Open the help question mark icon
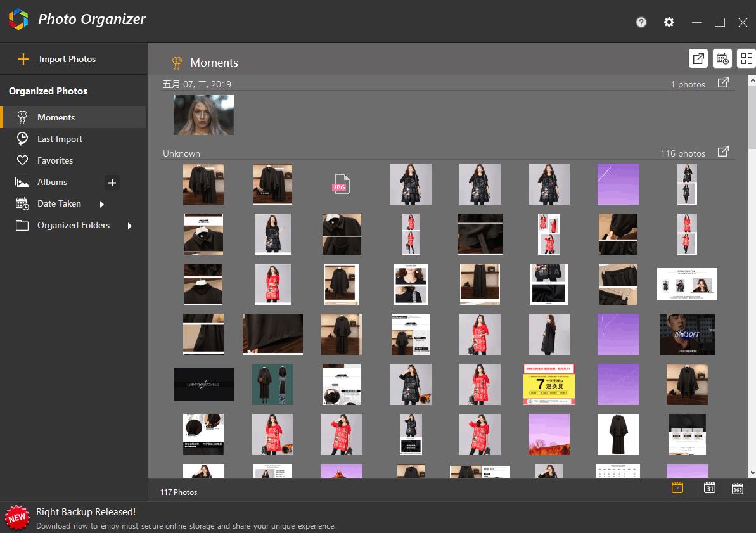Viewport: 756px width, 533px height. click(x=641, y=22)
